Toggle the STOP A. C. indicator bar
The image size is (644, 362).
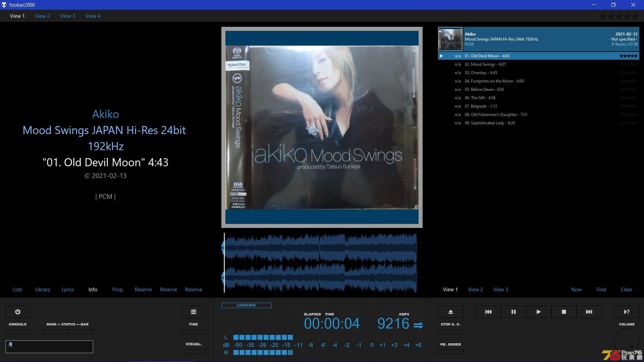click(x=451, y=331)
